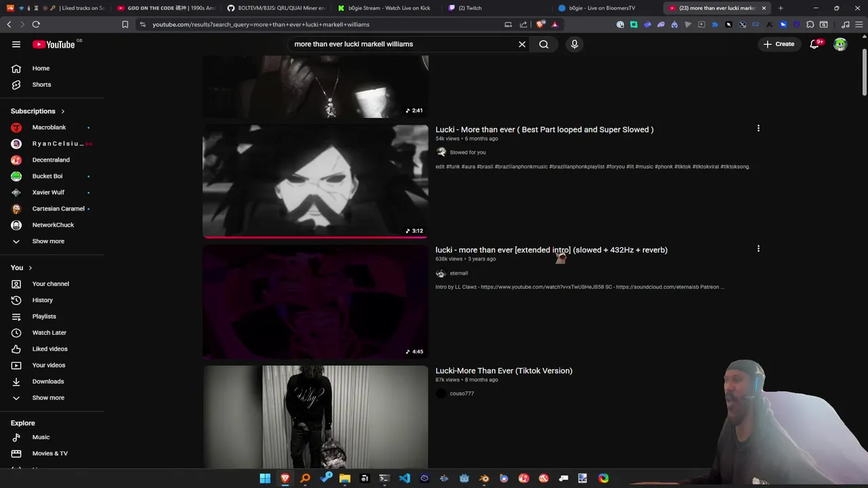This screenshot has width=868, height=488.
Task: Click the browser address bar URL
Action: (261, 24)
